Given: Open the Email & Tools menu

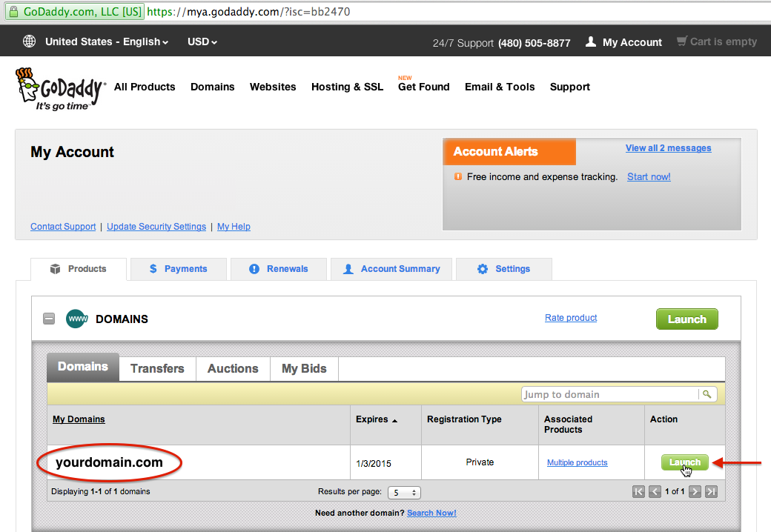Looking at the screenshot, I should [x=500, y=87].
